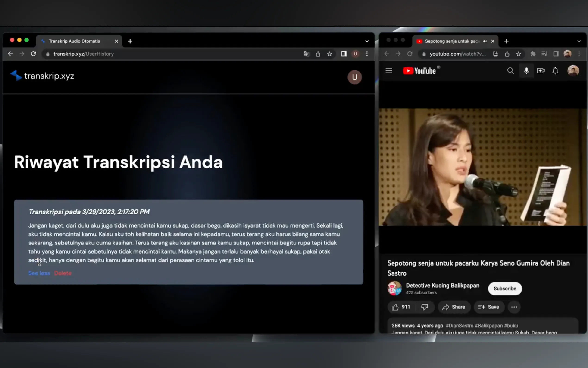Click the Delete link on the transcription

tap(63, 273)
